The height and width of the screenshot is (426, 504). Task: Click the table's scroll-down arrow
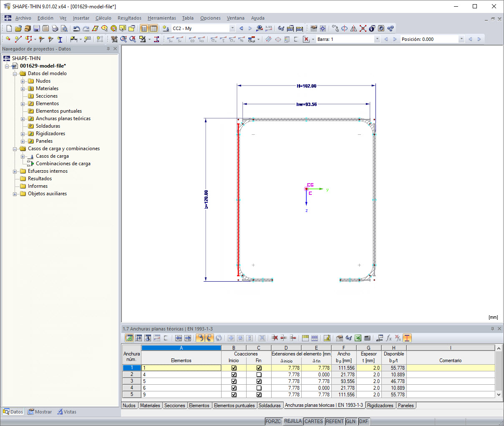coord(499,394)
